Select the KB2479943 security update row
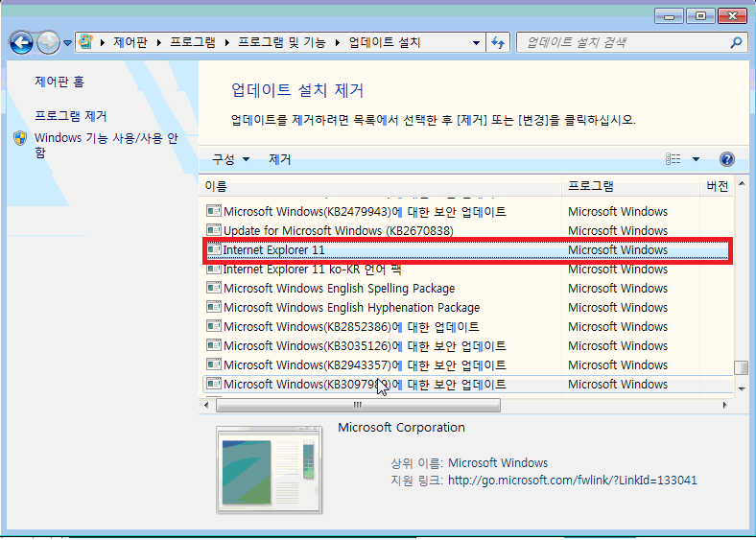 [466, 212]
